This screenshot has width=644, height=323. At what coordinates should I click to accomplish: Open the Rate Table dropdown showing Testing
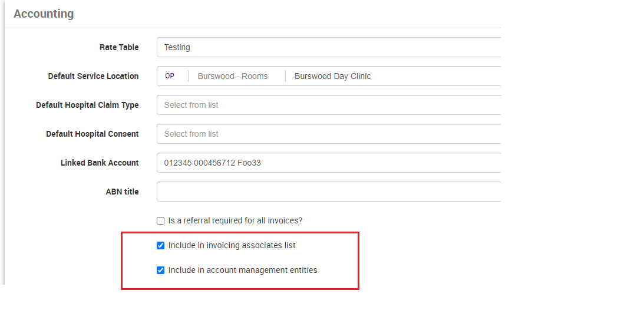click(328, 47)
